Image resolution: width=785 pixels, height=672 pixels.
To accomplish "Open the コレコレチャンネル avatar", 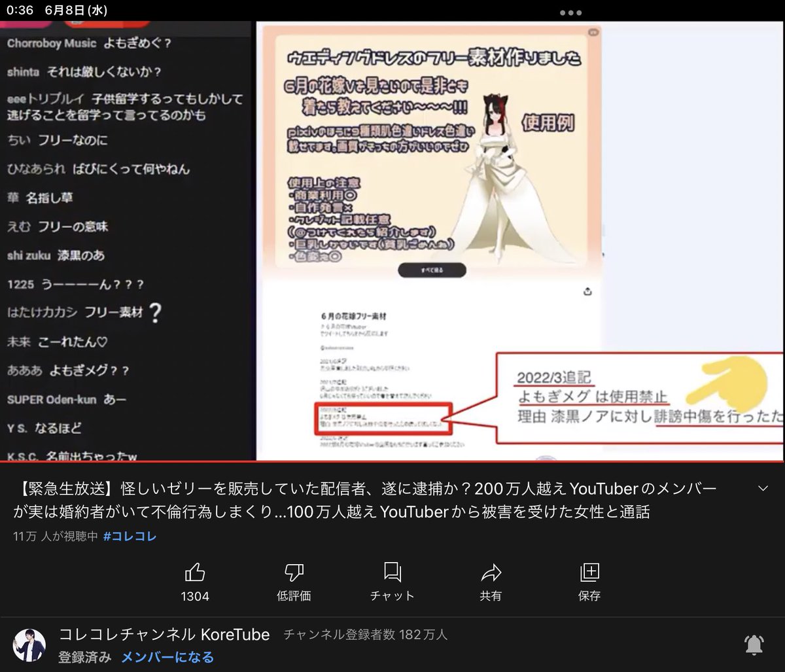I will click(x=29, y=645).
